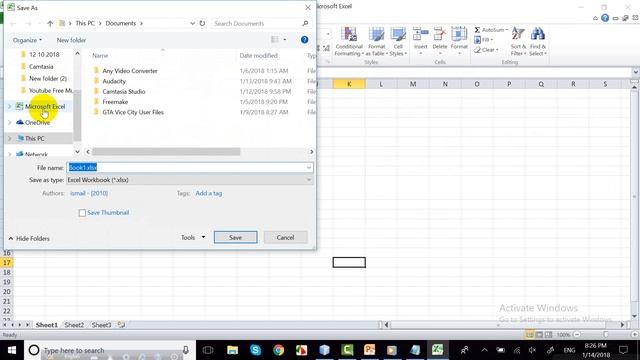Open Skype from the taskbar
This screenshot has height=360, width=640.
pyautogui.click(x=256, y=350)
